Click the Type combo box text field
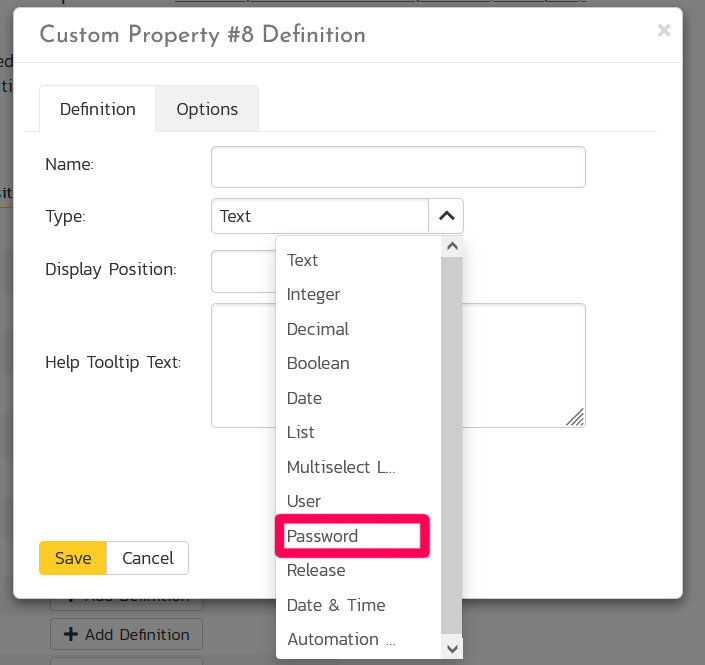 click(320, 216)
